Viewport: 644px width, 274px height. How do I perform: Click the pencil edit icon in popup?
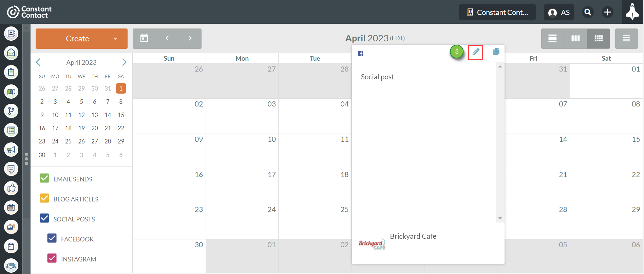(x=476, y=52)
